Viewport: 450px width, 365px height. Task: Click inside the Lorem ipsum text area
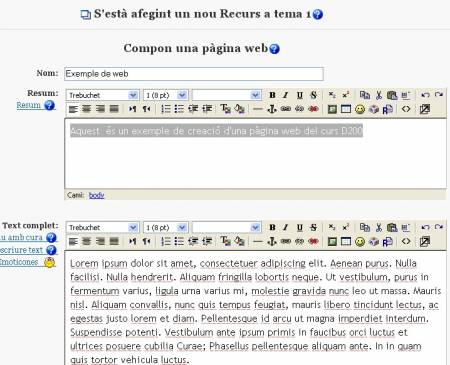click(x=255, y=308)
